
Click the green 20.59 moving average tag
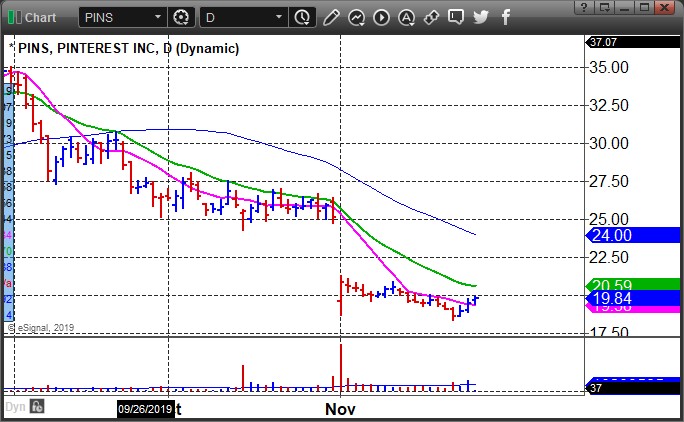pos(633,284)
